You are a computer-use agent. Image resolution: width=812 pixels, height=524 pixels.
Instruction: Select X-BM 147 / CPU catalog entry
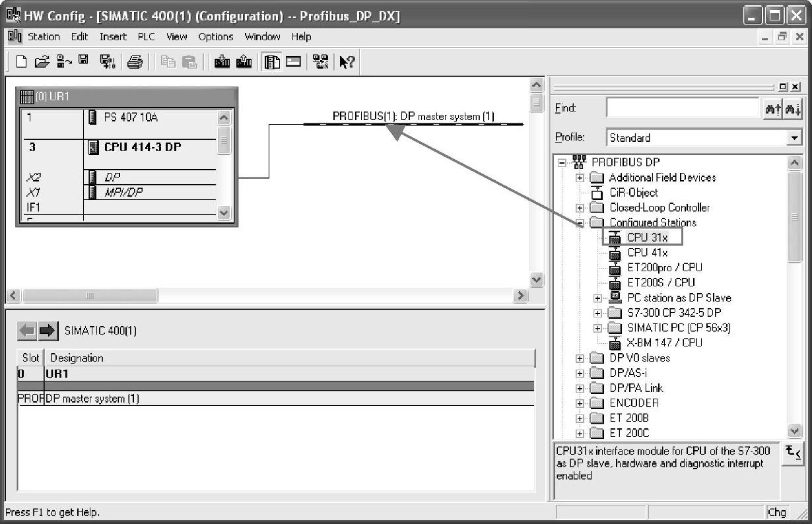pyautogui.click(x=664, y=343)
